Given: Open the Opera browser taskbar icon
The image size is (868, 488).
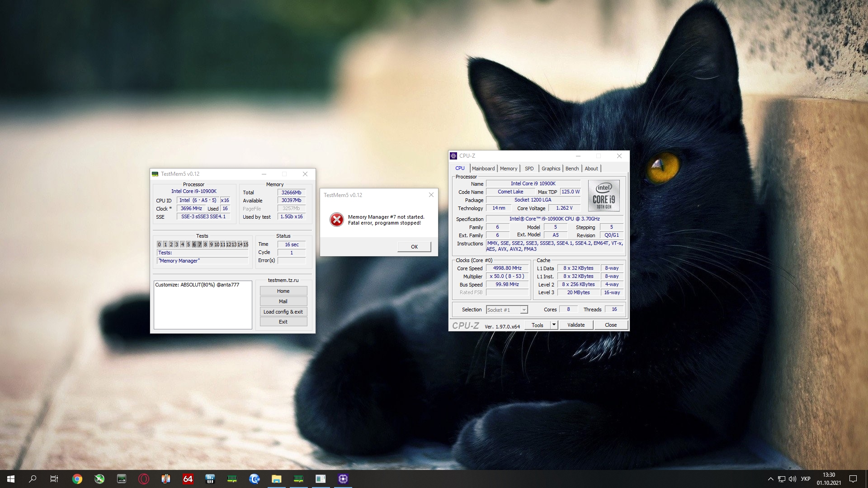Looking at the screenshot, I should pyautogui.click(x=144, y=479).
